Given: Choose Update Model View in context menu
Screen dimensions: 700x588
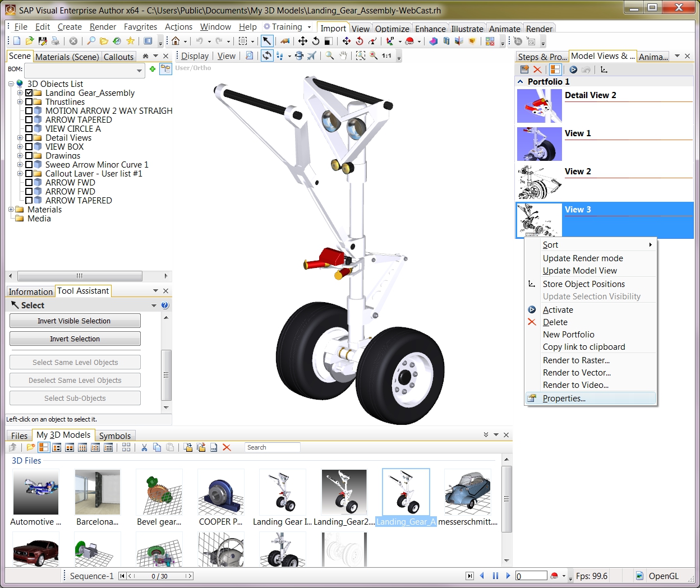Looking at the screenshot, I should 579,271.
